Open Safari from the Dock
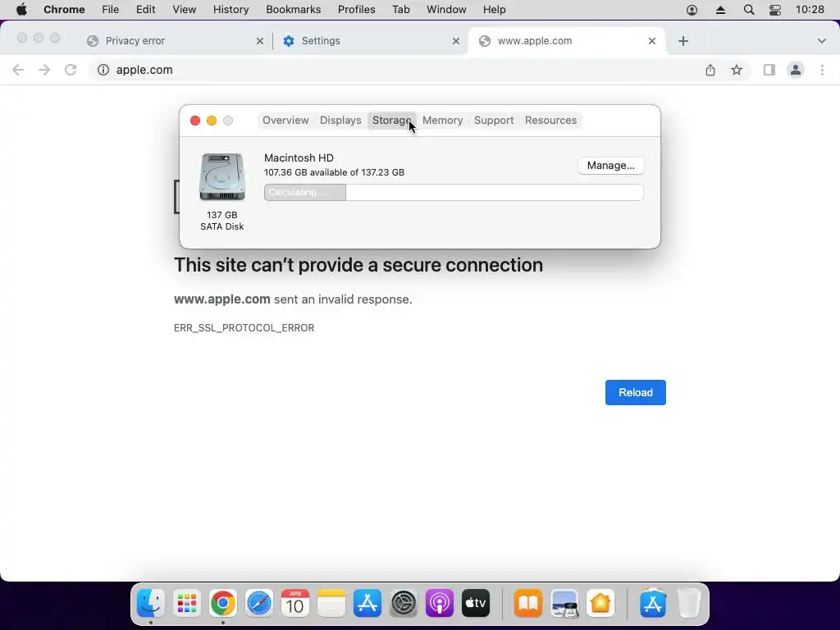The height and width of the screenshot is (630, 840). tap(258, 603)
